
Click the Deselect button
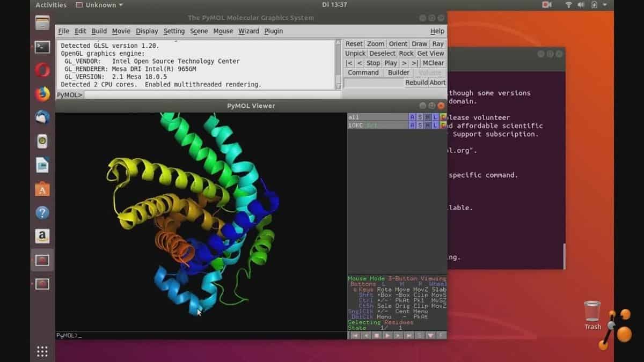pos(383,54)
